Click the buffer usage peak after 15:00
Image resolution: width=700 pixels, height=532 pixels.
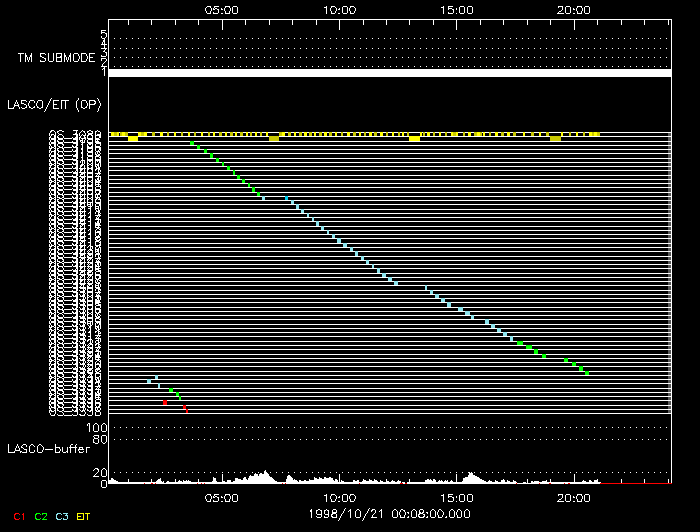coord(469,474)
